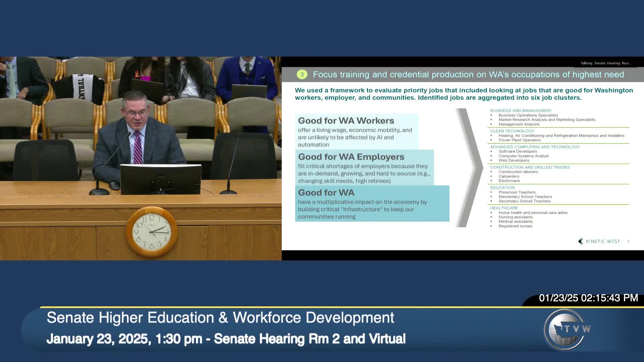This screenshot has height=362, width=644.
Task: Click the slide page number 7
Action: [628, 241]
